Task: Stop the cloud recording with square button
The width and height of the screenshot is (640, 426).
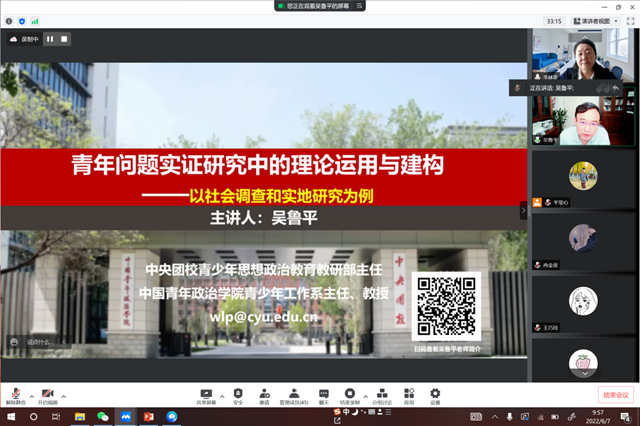Action: coord(63,39)
